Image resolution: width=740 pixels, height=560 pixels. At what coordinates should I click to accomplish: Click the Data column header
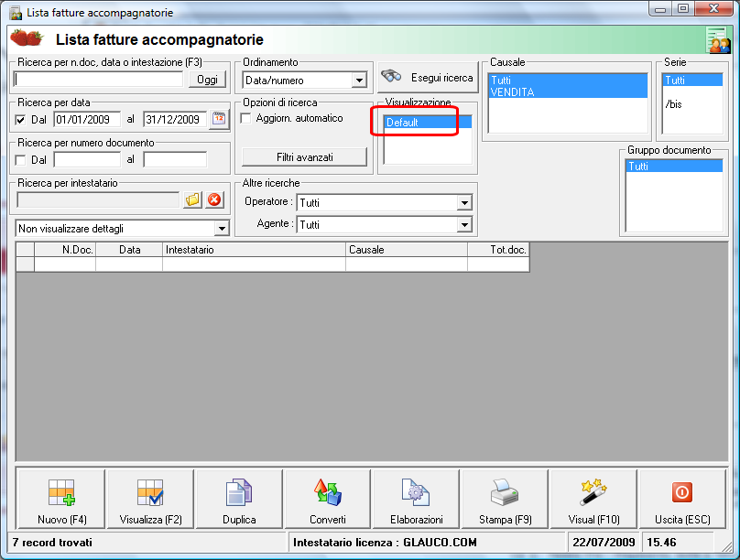click(x=129, y=250)
